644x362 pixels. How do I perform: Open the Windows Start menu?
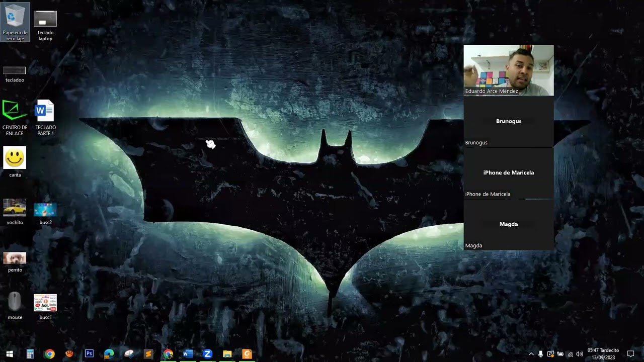point(10,354)
